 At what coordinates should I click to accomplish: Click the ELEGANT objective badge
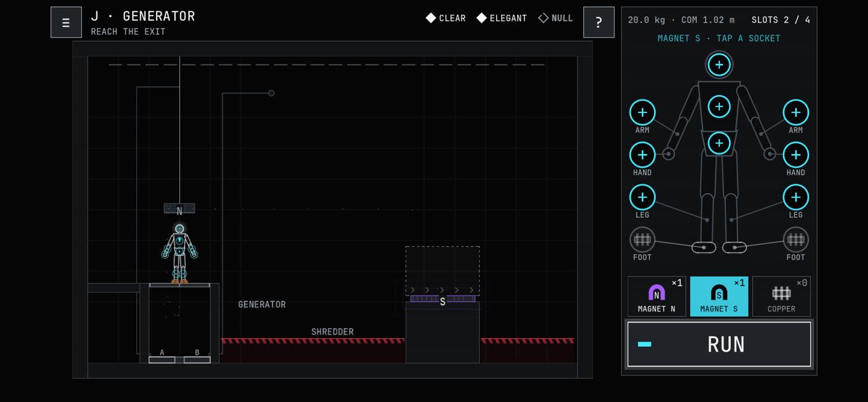[x=502, y=19]
